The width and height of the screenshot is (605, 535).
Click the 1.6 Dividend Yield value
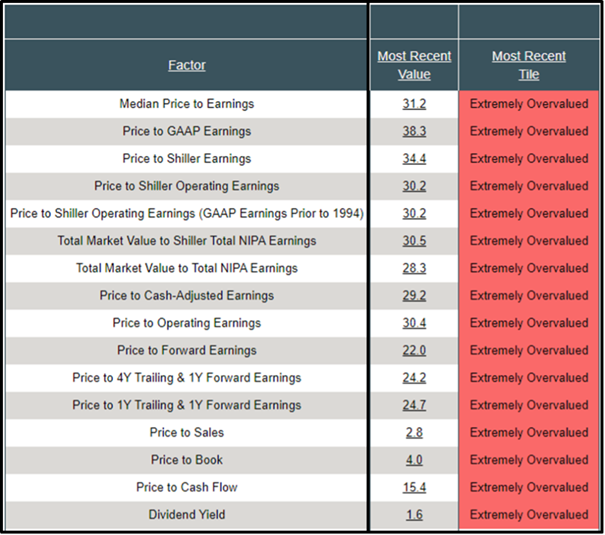(414, 515)
